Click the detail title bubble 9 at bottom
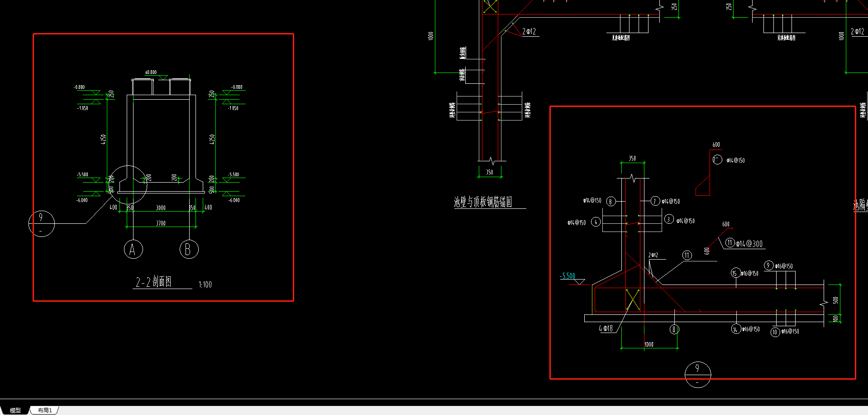 [x=698, y=375]
